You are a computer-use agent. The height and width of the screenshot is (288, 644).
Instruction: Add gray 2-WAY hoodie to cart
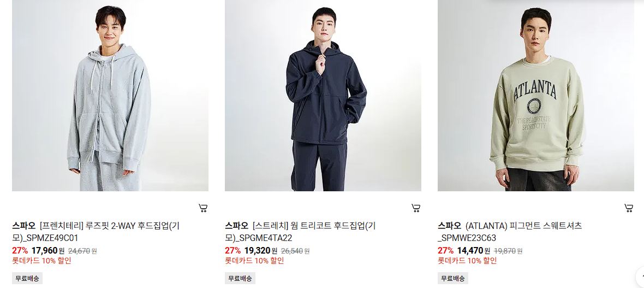point(203,208)
